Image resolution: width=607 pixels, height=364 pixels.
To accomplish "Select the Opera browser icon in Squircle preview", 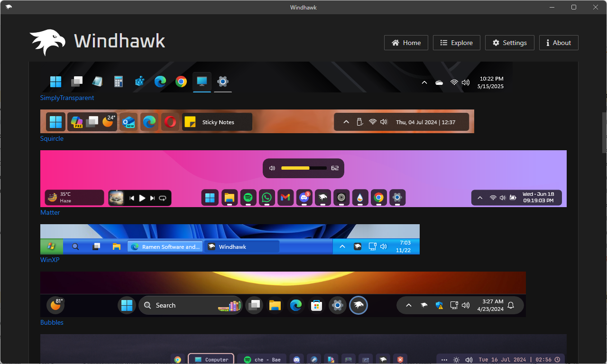I will click(170, 122).
